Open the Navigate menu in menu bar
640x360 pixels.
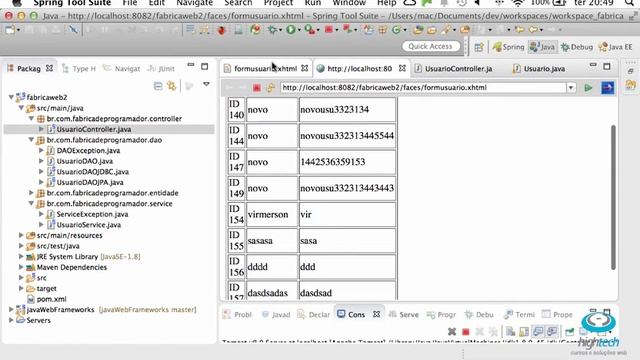(x=194, y=3)
